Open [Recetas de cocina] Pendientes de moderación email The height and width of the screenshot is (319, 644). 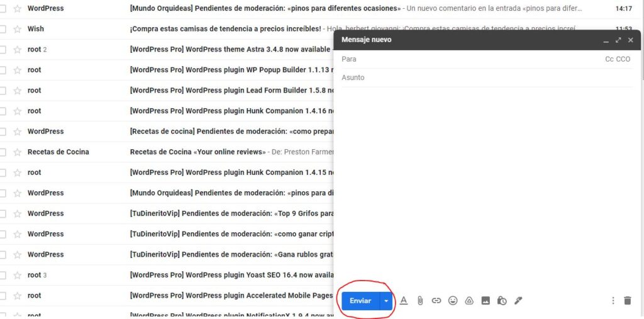231,132
